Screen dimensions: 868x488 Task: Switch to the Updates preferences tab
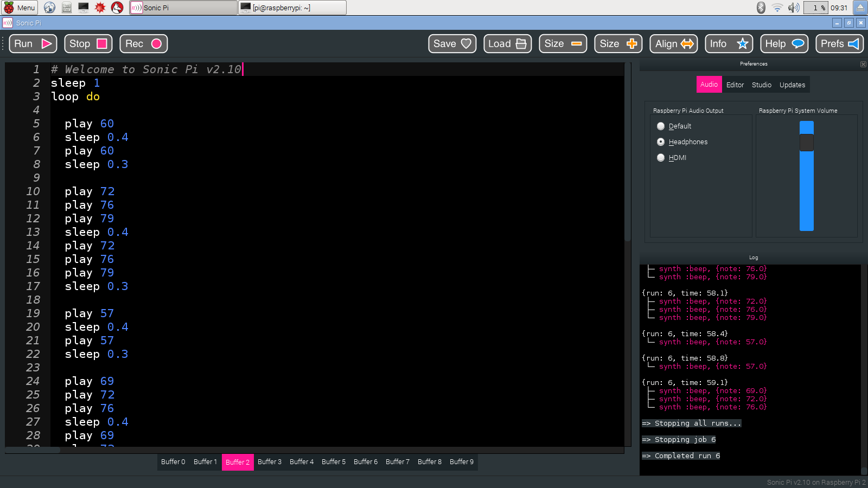(x=793, y=85)
